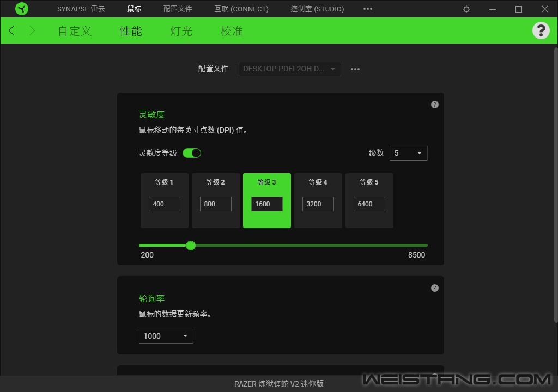Select the active 等级 3 stage

point(267,200)
